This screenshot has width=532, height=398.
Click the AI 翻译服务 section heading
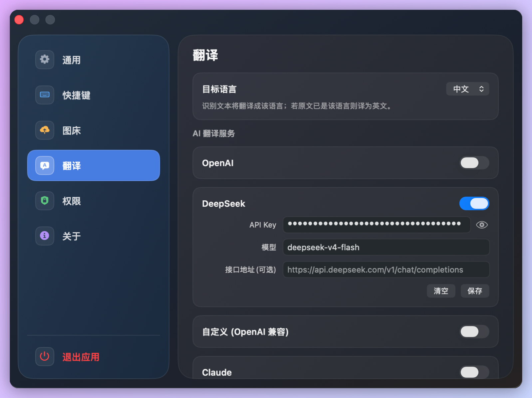click(x=214, y=133)
